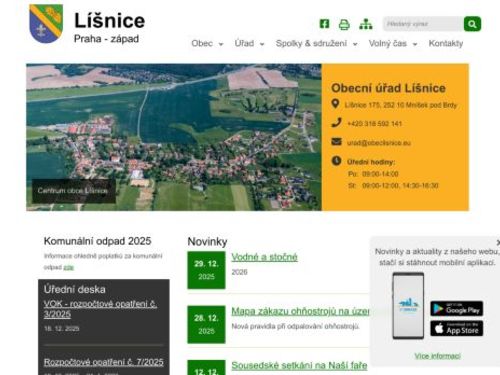
Task: Click the office email address
Action: pos(379,143)
